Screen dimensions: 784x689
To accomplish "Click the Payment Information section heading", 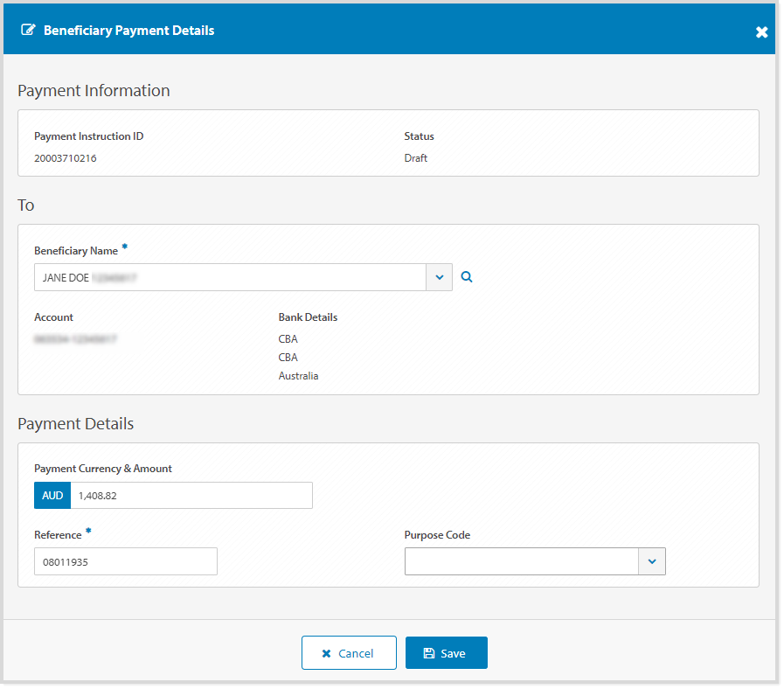I will click(91, 90).
